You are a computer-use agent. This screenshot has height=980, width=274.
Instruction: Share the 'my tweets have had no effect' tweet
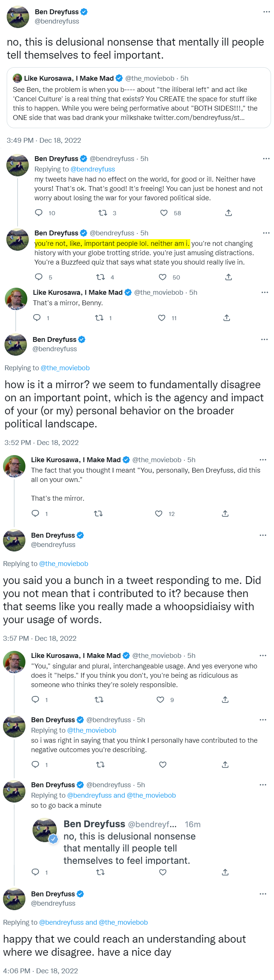[228, 213]
